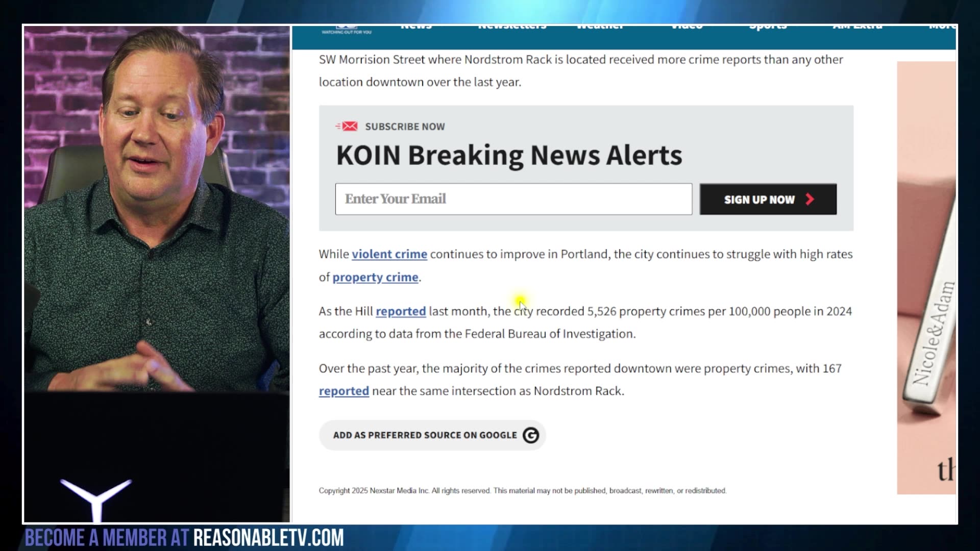980x551 pixels.
Task: Click the host webcam video panel
Action: (157, 274)
